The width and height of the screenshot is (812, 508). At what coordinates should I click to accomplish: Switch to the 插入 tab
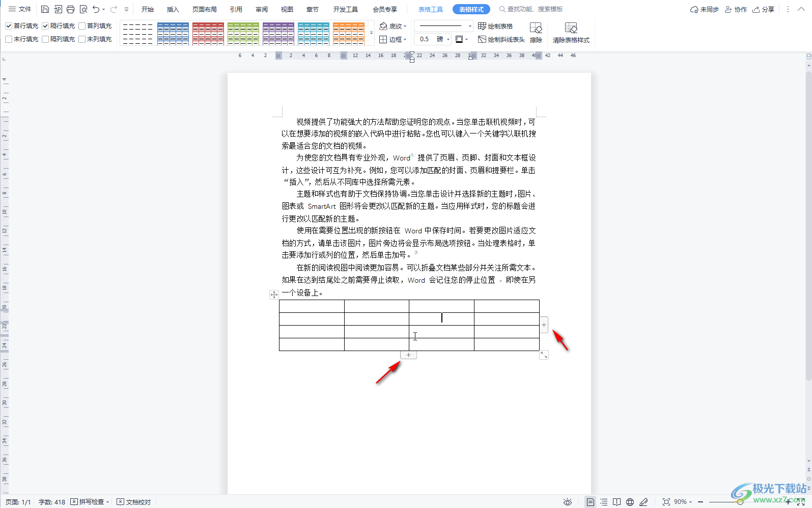pos(173,9)
